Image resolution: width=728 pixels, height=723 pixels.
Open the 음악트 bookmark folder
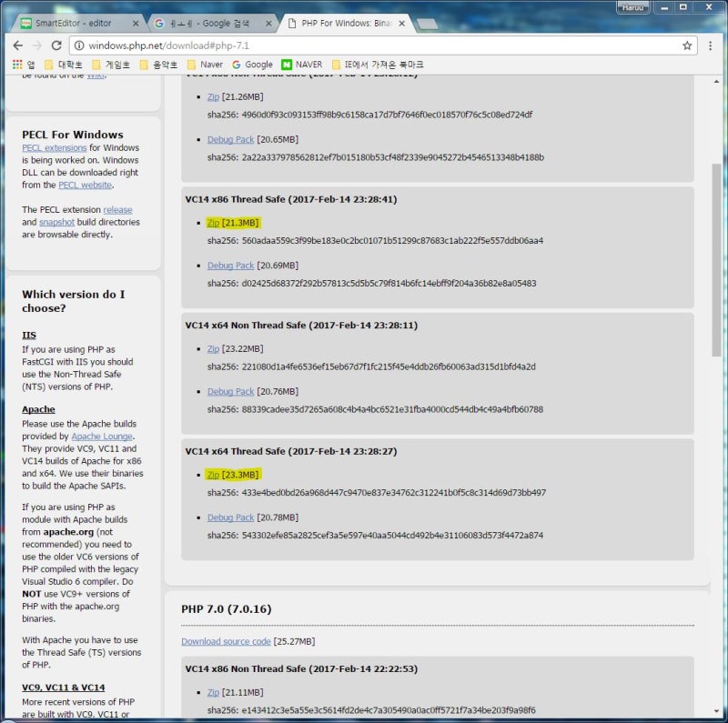point(158,65)
